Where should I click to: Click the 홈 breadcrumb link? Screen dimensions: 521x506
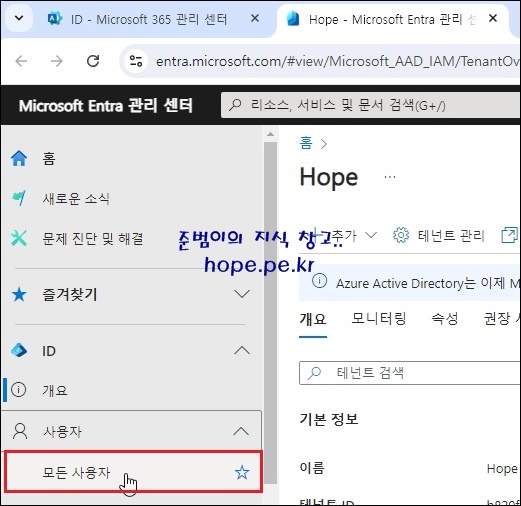coord(306,143)
